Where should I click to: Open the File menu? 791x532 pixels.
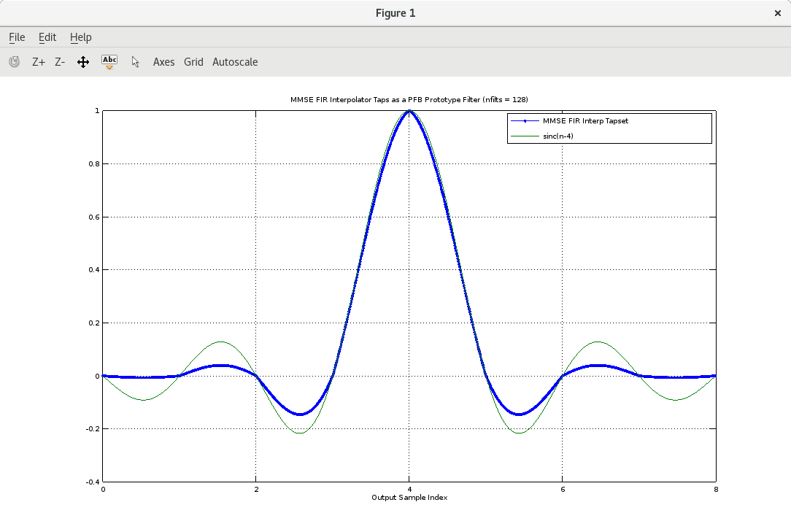pyautogui.click(x=17, y=37)
